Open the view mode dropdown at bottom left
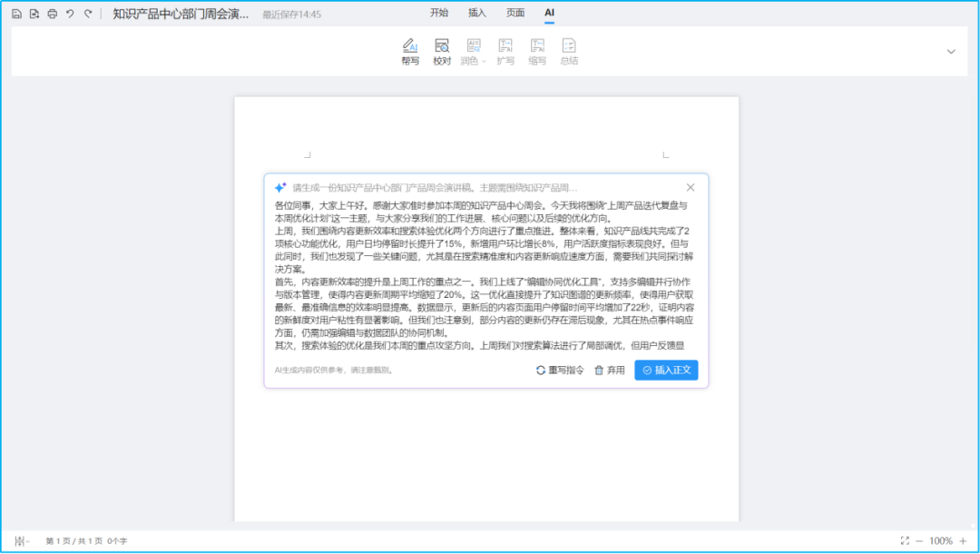Viewport: 980px width, 554px height. (x=20, y=540)
